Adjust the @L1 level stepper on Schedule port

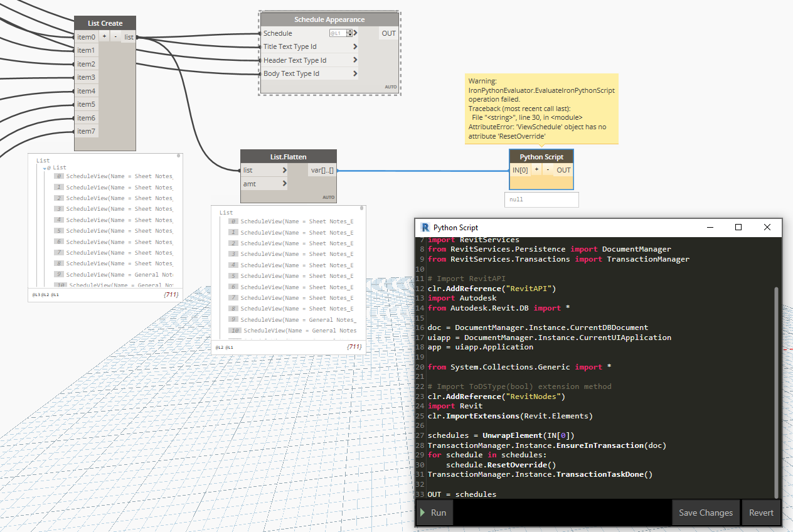click(x=349, y=33)
